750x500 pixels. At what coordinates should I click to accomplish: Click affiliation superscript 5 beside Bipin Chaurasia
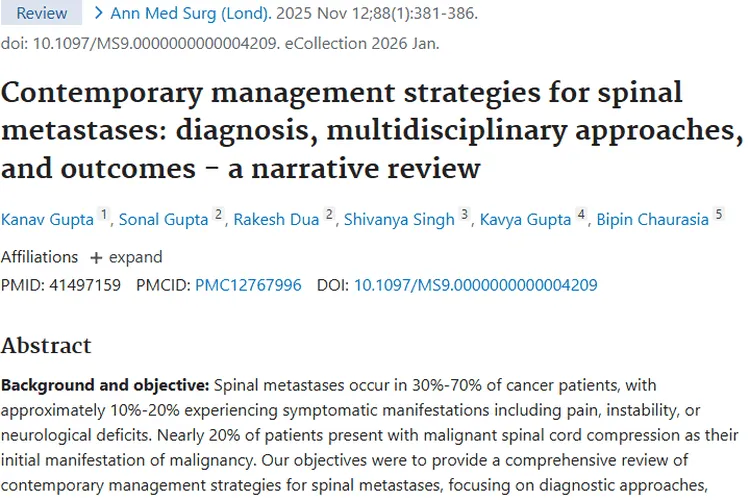pos(717,216)
